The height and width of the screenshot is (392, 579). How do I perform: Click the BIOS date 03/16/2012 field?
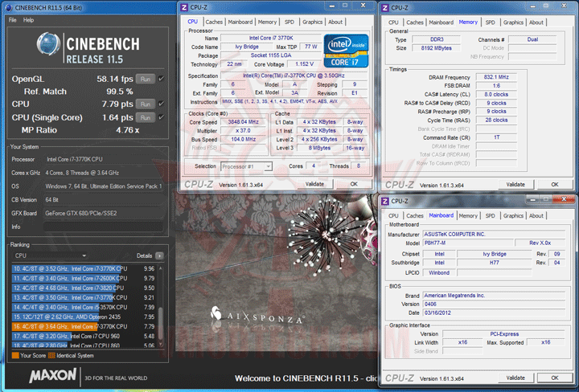(494, 312)
